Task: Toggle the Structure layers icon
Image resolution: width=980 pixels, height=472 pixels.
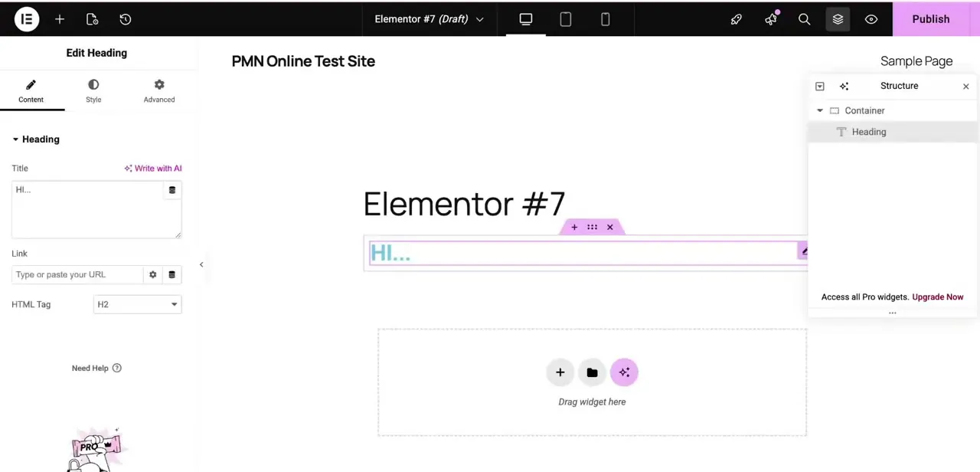Action: (838, 19)
